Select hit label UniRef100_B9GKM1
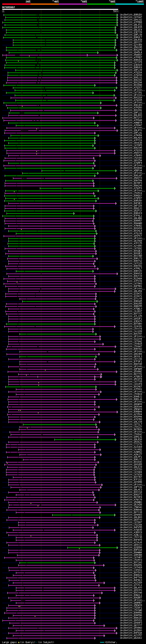146x644 pixels. pyautogui.click(x=131, y=565)
